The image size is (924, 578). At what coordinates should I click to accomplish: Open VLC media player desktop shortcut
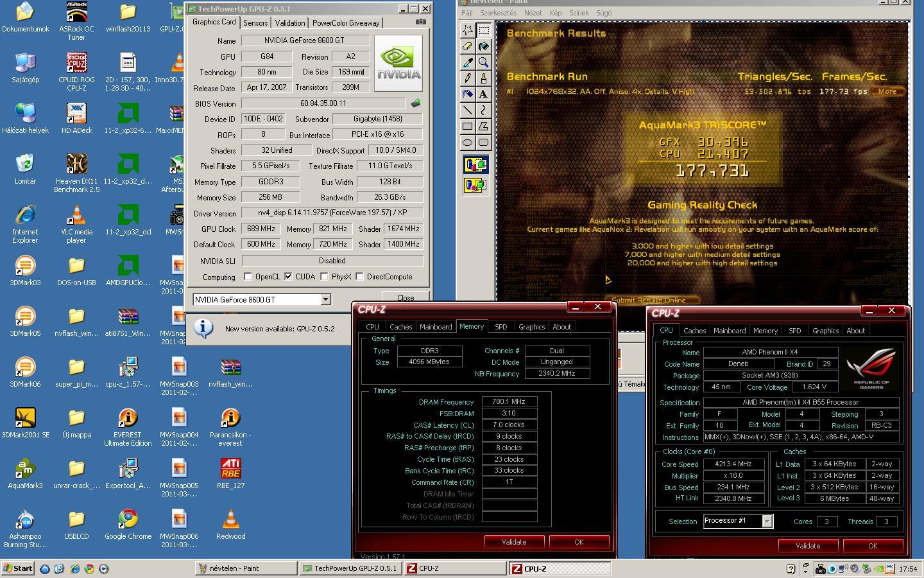tap(76, 223)
